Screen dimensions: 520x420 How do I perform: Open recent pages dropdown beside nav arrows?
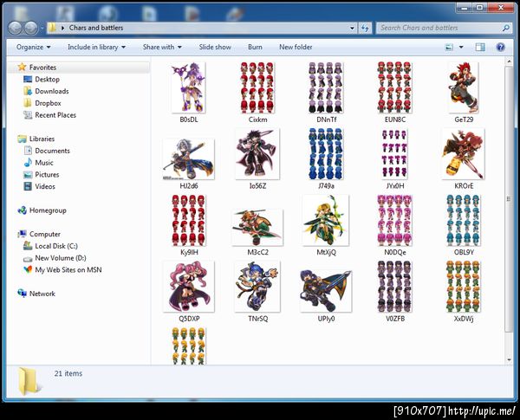[42, 29]
